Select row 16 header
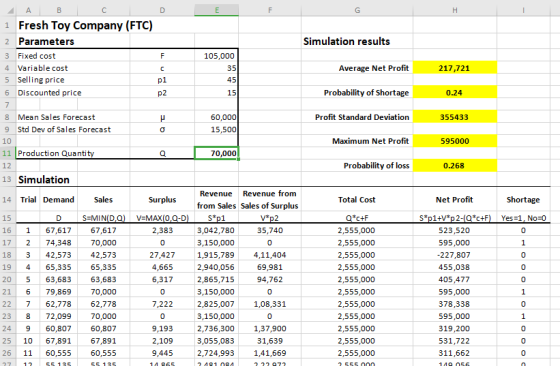This screenshot has width=560, height=366. point(7,230)
